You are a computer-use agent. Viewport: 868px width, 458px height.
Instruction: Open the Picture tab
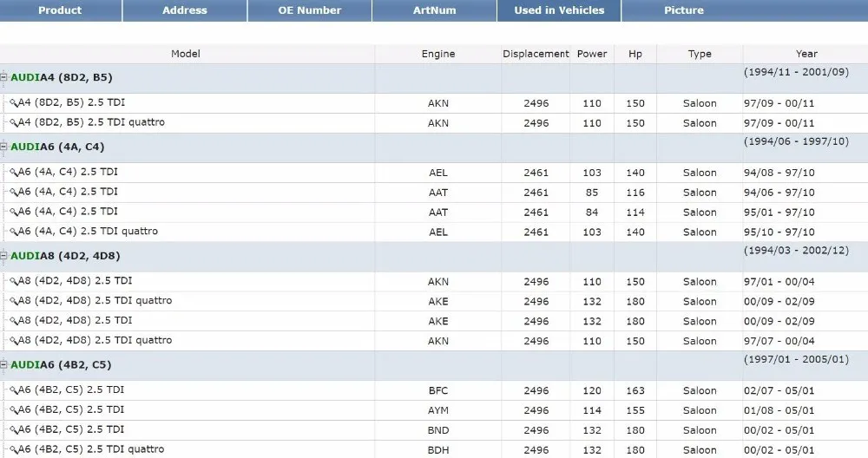point(684,10)
